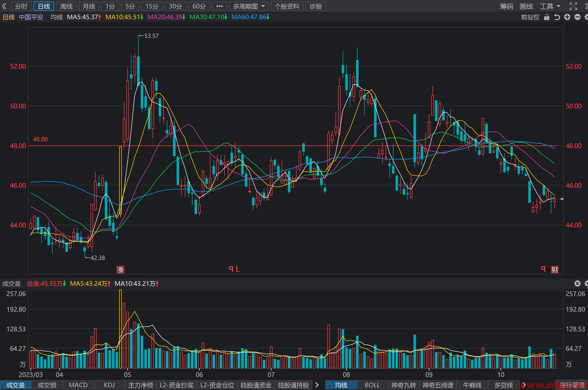588x390 pixels.
Task: Click the red 涨 marker badge
Action: tap(120, 269)
